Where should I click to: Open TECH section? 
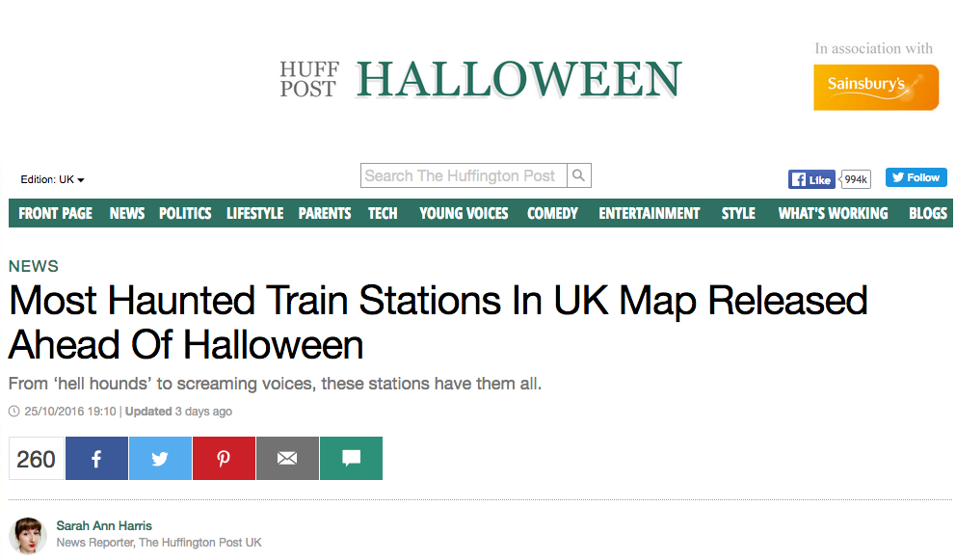coord(383,214)
